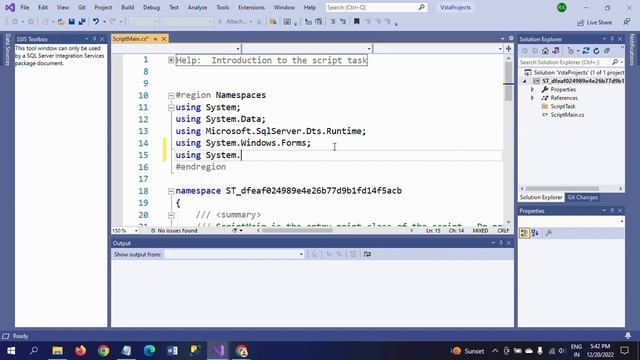Open the Attach button dropdown arrow
The image size is (640, 360).
[x=251, y=22]
